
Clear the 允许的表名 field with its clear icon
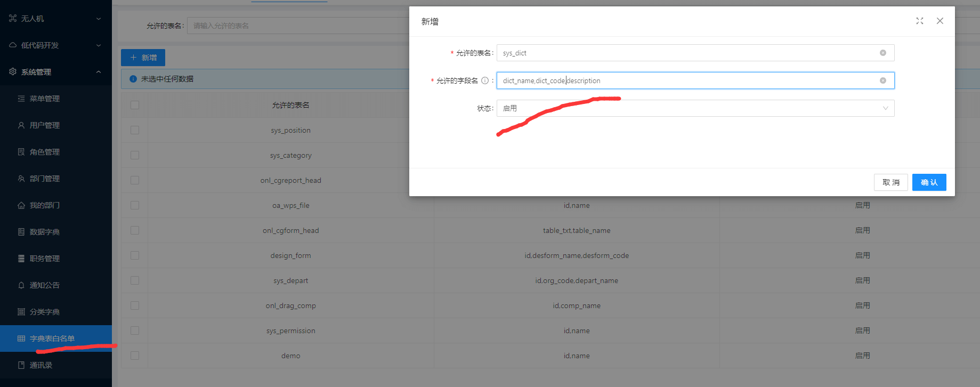883,53
